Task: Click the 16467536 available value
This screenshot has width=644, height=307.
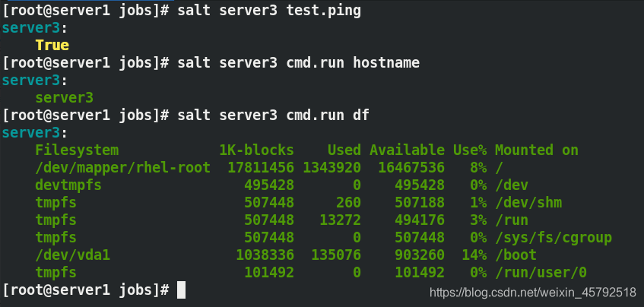Action: click(411, 167)
